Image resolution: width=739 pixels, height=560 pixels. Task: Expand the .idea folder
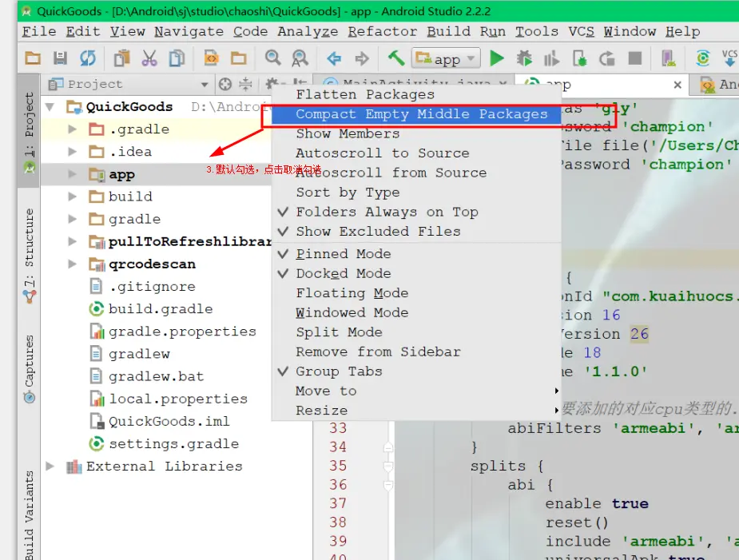(x=72, y=152)
